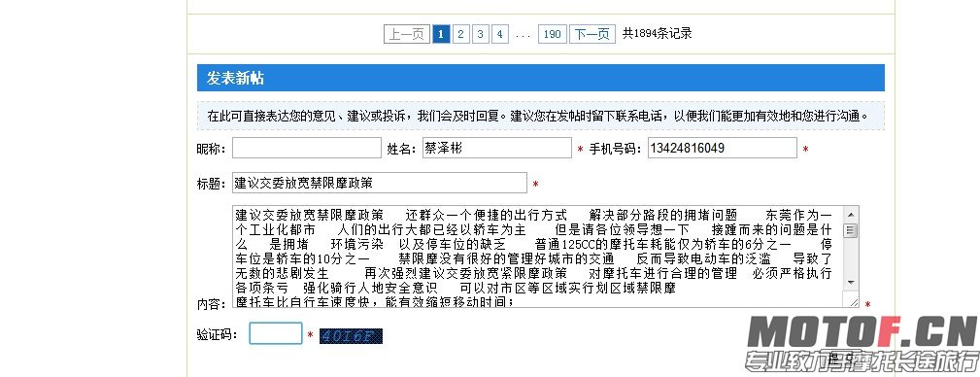Click the content textarea scroll up arrow
This screenshot has height=377, width=980.
tap(851, 214)
